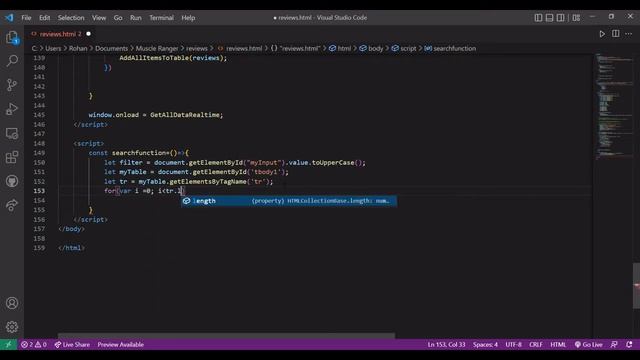This screenshot has width=640, height=360.
Task: Accept the length autocomplete suggestion
Action: (289, 201)
